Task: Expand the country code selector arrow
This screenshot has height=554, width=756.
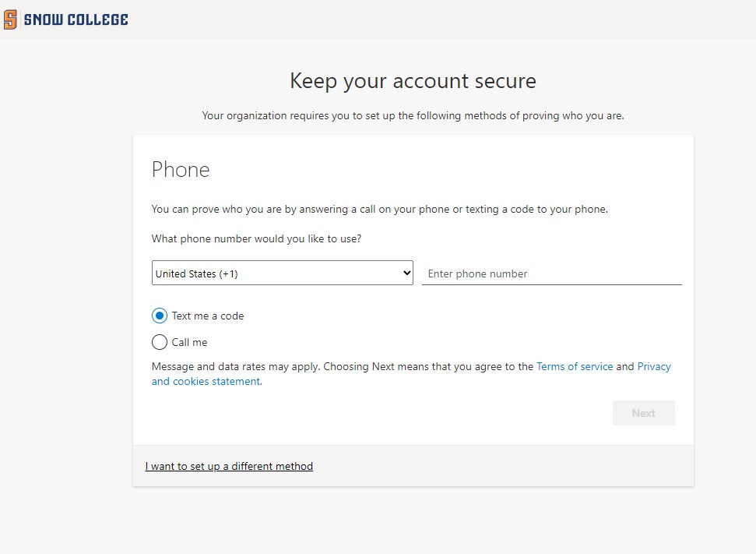Action: pyautogui.click(x=406, y=273)
